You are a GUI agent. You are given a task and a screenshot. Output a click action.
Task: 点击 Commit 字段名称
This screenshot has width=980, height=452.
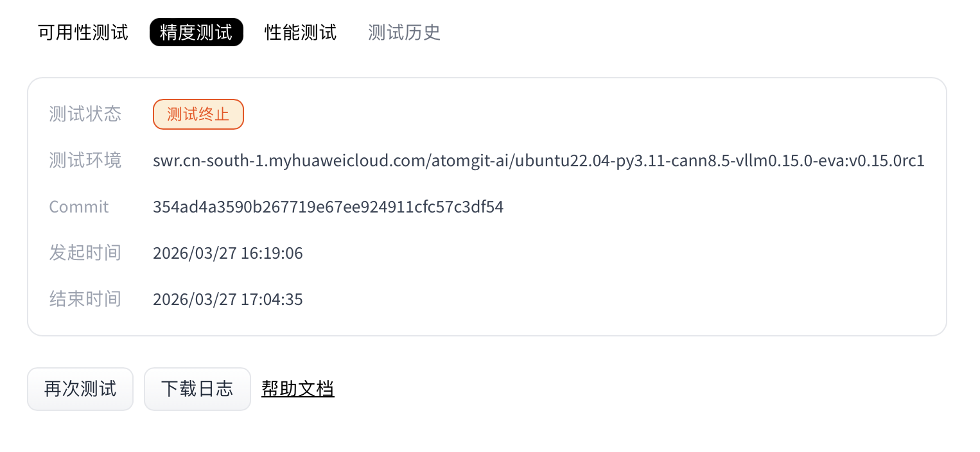point(78,207)
